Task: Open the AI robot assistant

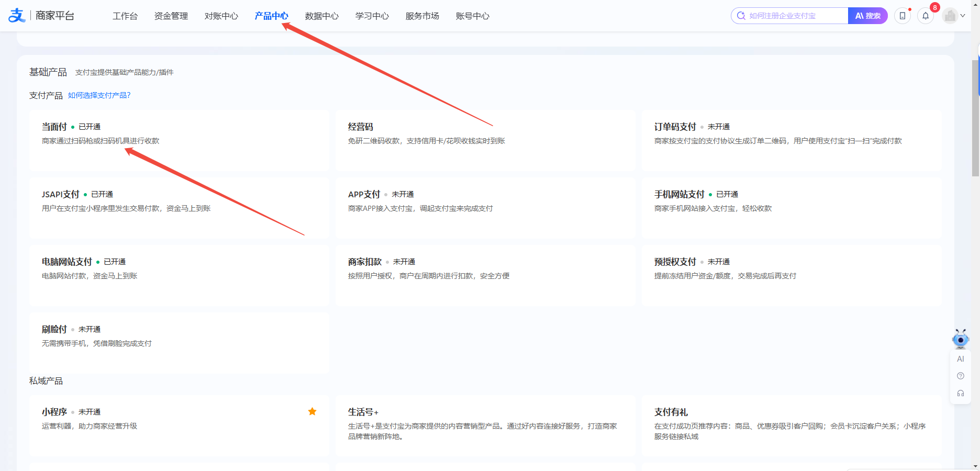Action: [x=961, y=339]
